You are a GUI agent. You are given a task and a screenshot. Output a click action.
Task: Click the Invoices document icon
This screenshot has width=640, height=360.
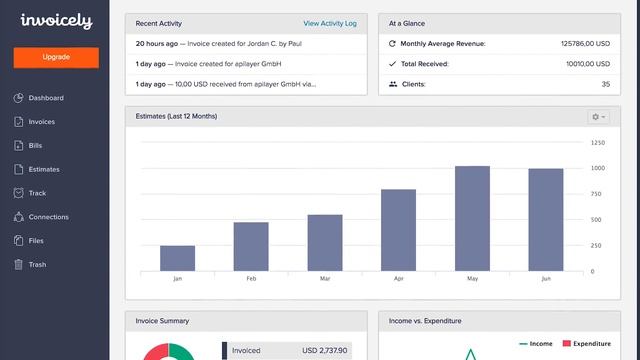(x=18, y=122)
